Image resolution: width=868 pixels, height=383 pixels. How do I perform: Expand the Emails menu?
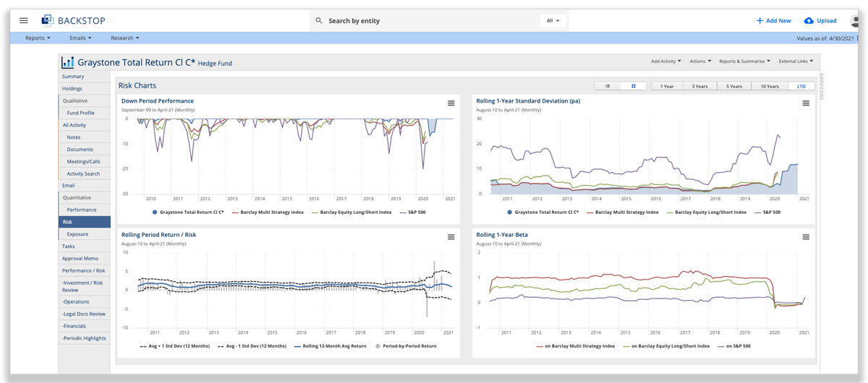coord(81,38)
